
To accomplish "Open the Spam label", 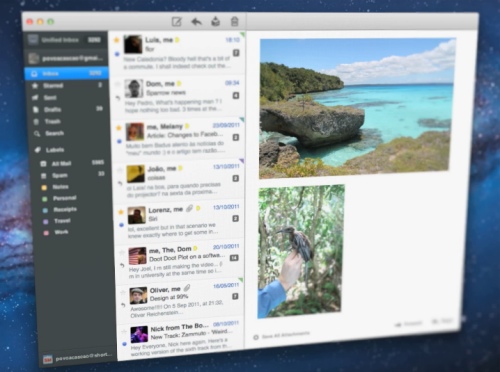I will (73, 175).
